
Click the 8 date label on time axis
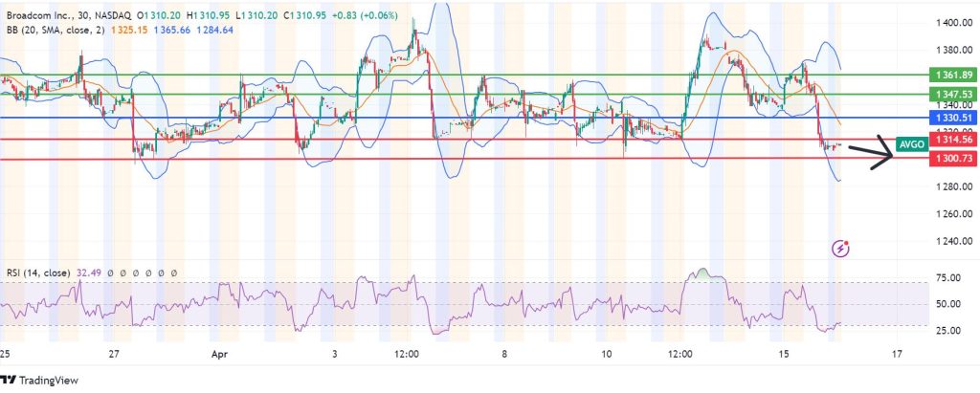tap(503, 354)
